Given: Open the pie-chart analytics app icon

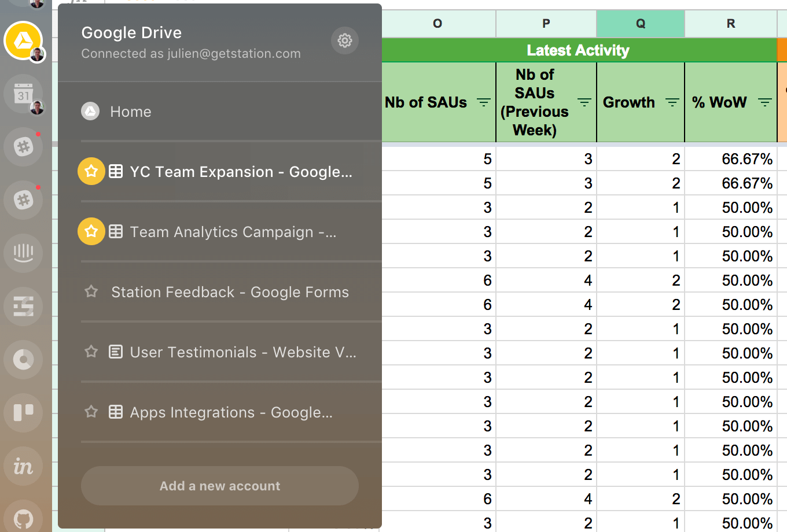Looking at the screenshot, I should pos(23,360).
